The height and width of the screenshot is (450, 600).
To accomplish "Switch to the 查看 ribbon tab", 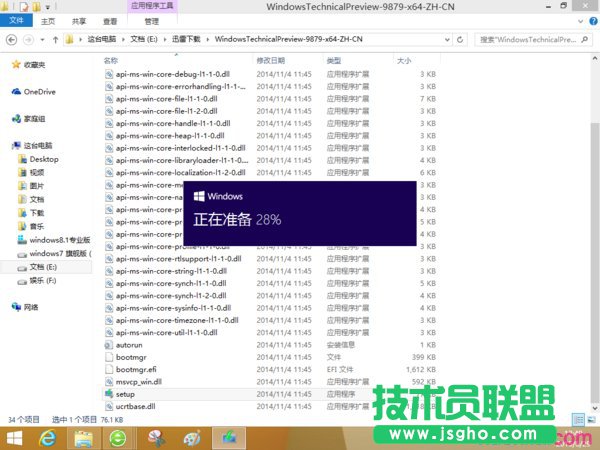I will (x=110, y=21).
